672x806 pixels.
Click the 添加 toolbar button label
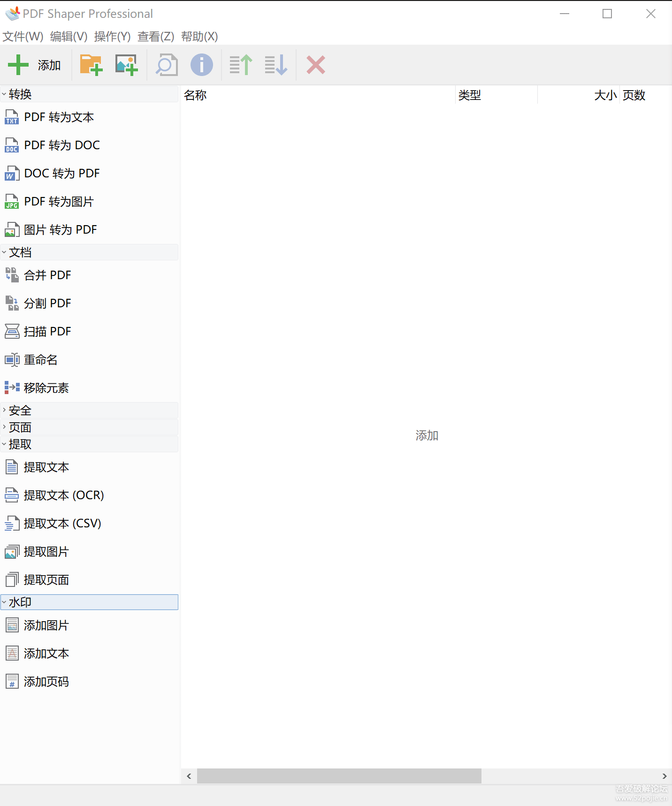pyautogui.click(x=49, y=65)
